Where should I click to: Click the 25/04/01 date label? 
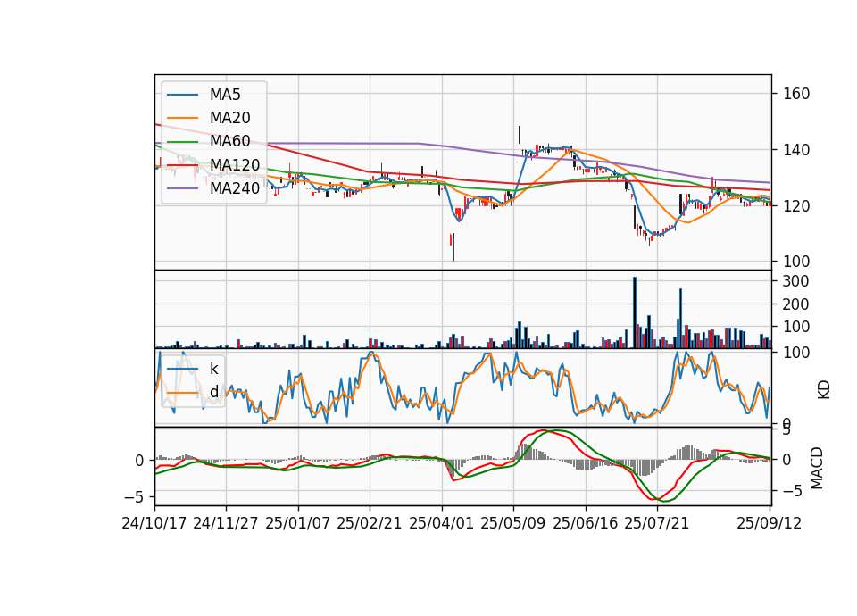tap(442, 523)
